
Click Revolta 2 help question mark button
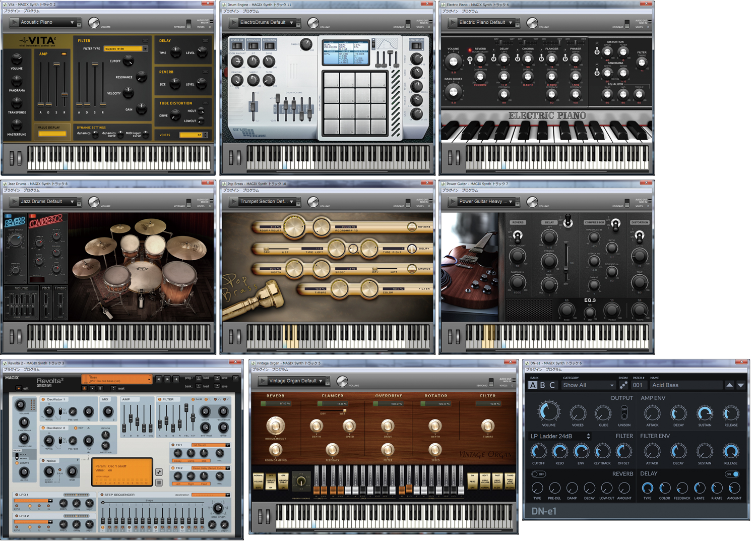click(235, 378)
